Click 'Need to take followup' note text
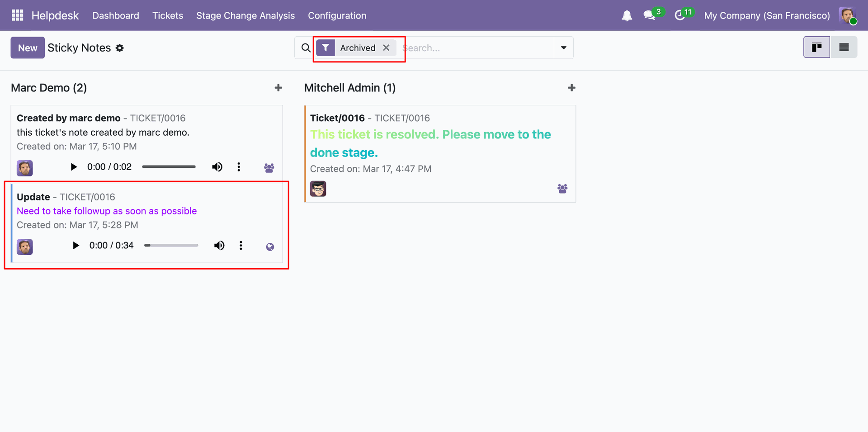The height and width of the screenshot is (432, 868). pos(107,211)
